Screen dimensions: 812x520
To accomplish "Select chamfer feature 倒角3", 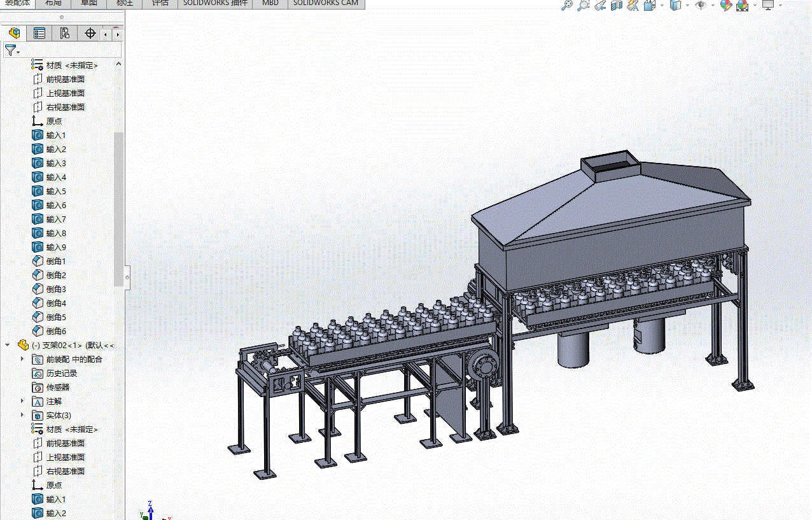I will click(x=49, y=289).
